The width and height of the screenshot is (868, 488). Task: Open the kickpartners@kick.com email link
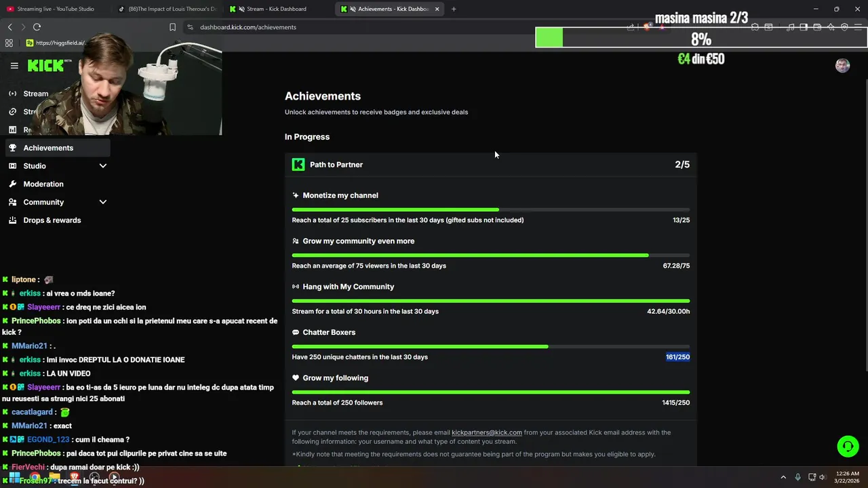[x=487, y=432]
